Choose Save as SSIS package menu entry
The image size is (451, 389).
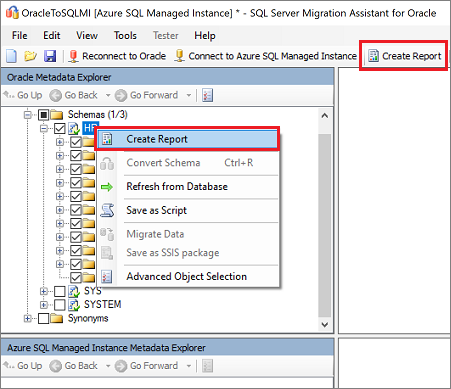click(x=187, y=253)
